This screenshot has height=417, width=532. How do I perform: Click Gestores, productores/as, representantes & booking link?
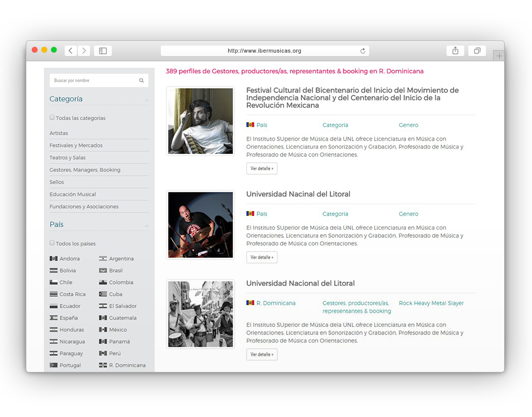(357, 307)
